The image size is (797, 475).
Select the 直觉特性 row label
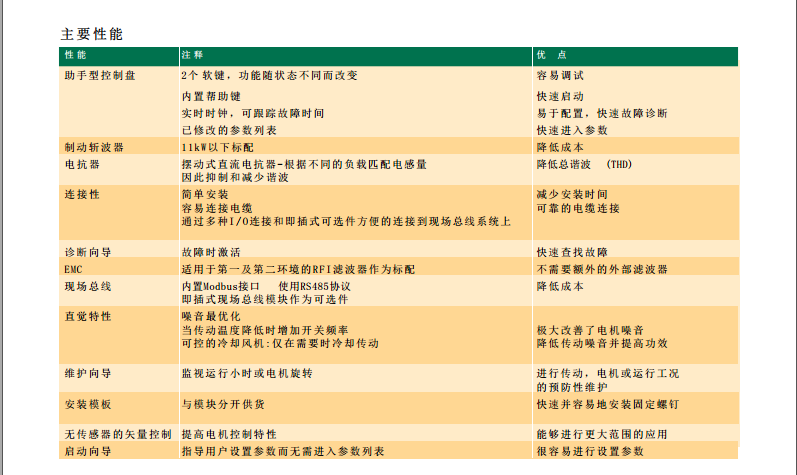point(88,316)
